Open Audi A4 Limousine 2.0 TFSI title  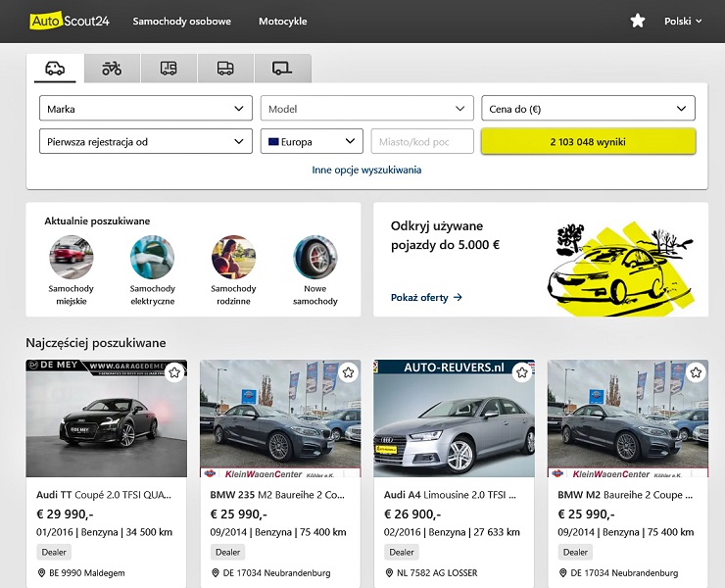(451, 495)
